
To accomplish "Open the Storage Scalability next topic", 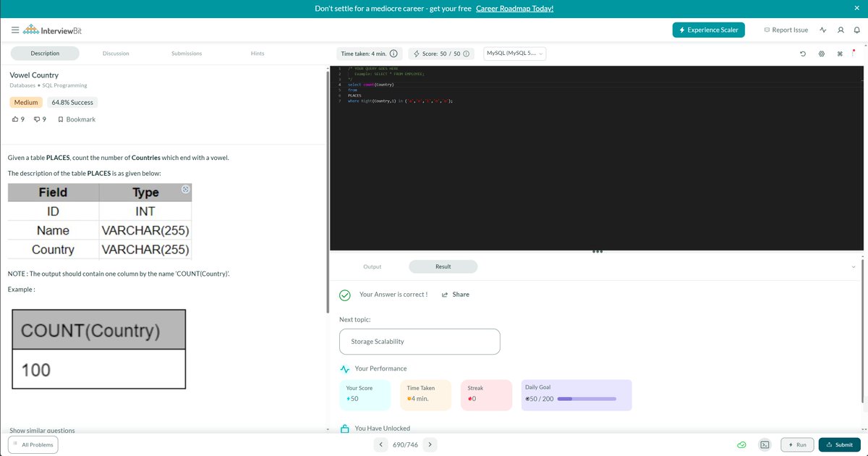I will click(x=420, y=342).
